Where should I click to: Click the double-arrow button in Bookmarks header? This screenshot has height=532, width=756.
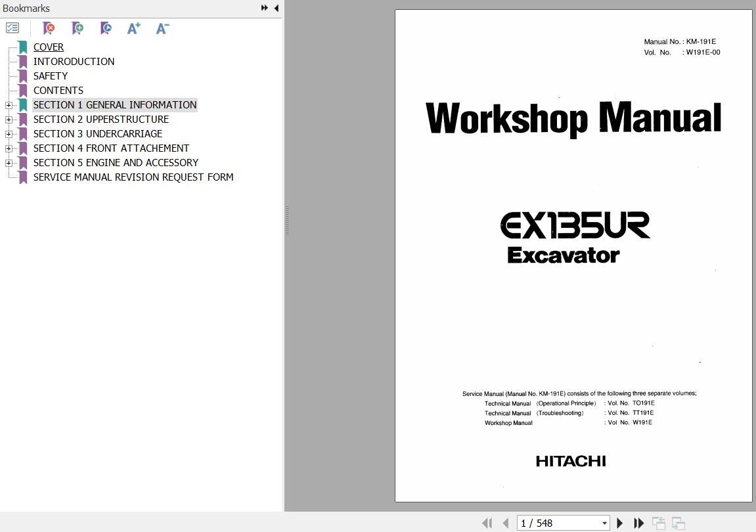pyautogui.click(x=264, y=8)
